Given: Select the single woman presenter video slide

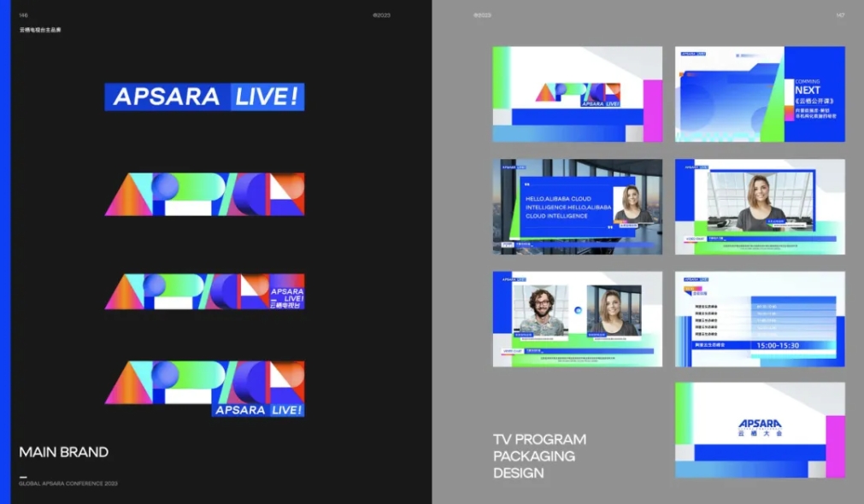Looking at the screenshot, I should (760, 206).
